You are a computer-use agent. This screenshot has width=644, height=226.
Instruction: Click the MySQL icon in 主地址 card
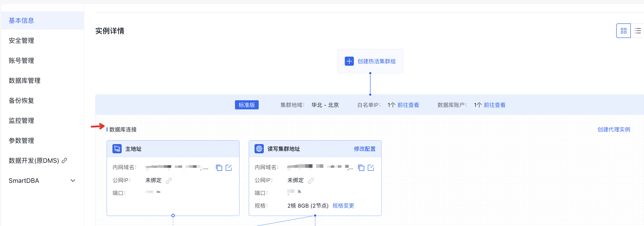tap(117, 149)
